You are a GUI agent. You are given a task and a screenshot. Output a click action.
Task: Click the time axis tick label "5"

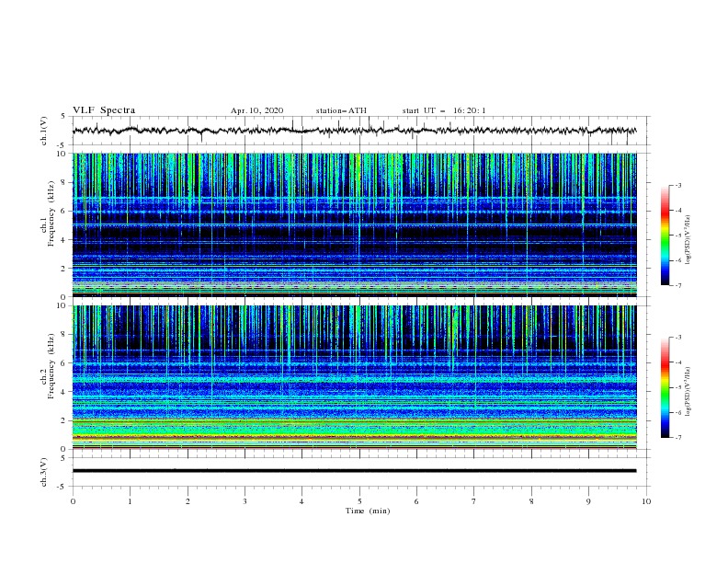coord(359,501)
